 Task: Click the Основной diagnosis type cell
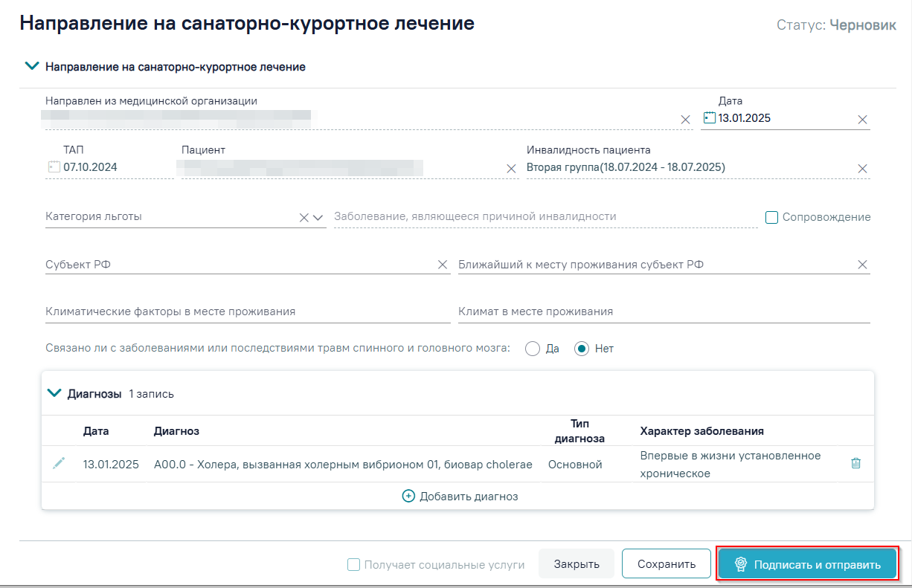(575, 465)
